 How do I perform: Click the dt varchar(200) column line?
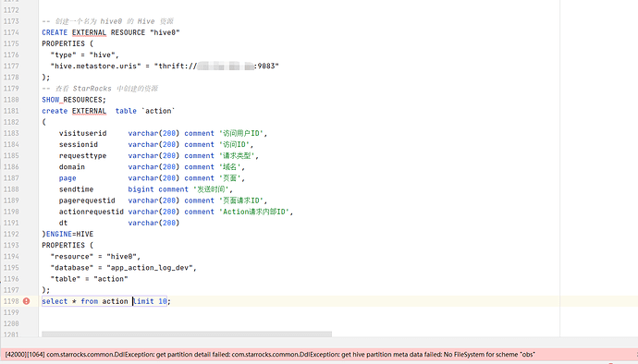click(119, 223)
